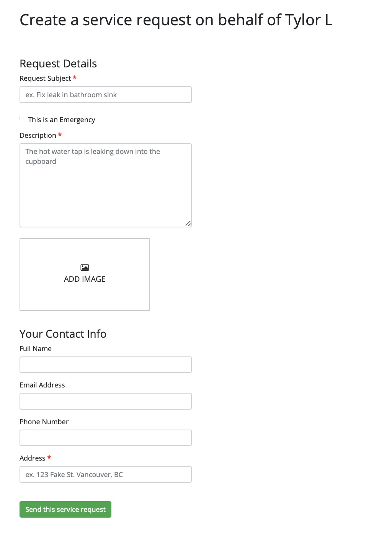
Task: Click the "Address" field label
Action: click(x=33, y=458)
